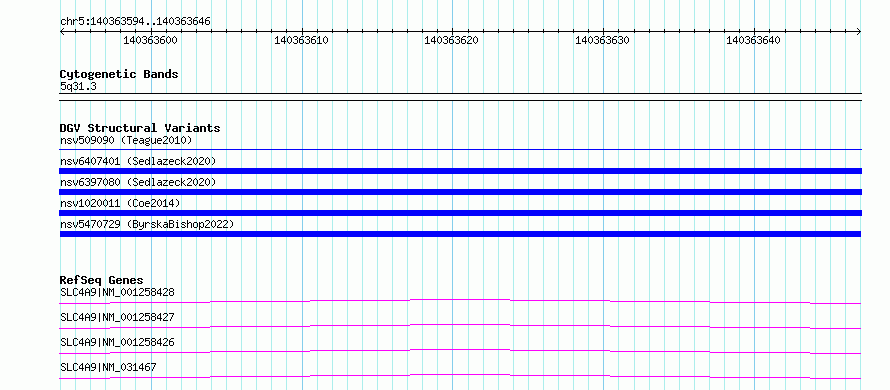Open variant nsv6397080 (Sedlazeck2020)
This screenshot has height=390, width=890.
point(138,182)
